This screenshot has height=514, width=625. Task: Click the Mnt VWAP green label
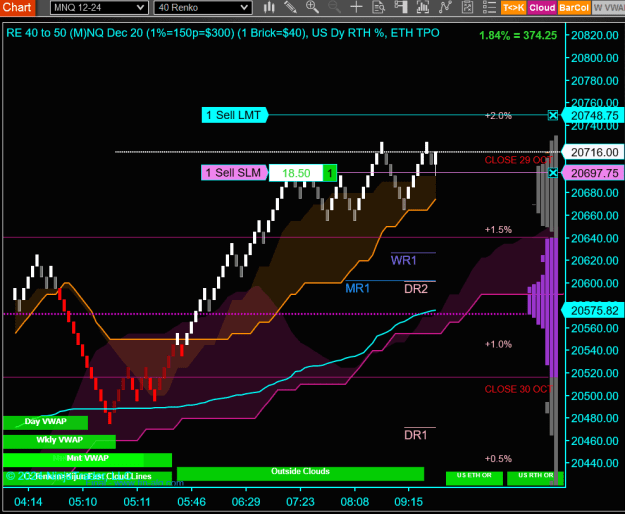pyautogui.click(x=87, y=459)
